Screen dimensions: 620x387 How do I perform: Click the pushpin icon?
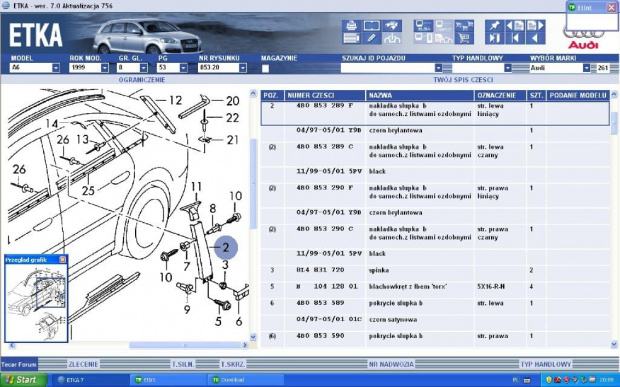tap(494, 26)
